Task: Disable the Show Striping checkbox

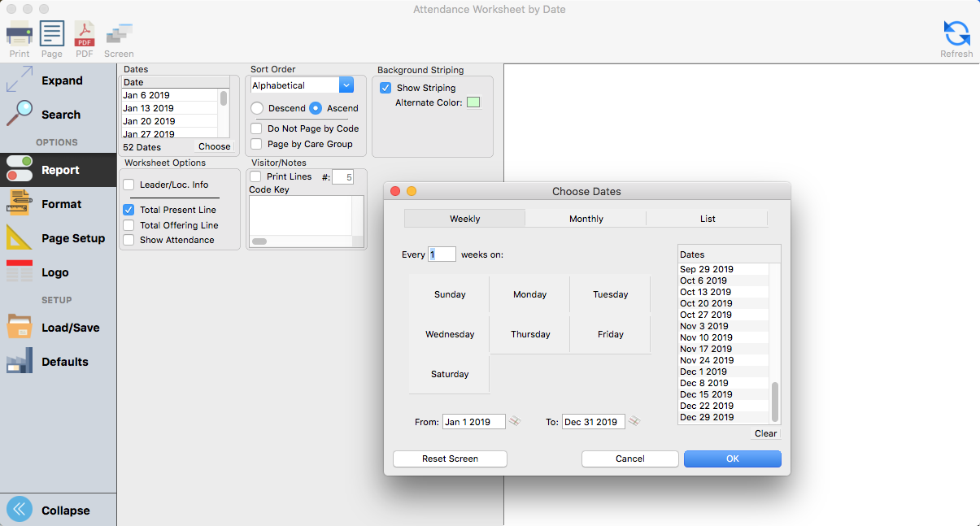Action: (385, 88)
